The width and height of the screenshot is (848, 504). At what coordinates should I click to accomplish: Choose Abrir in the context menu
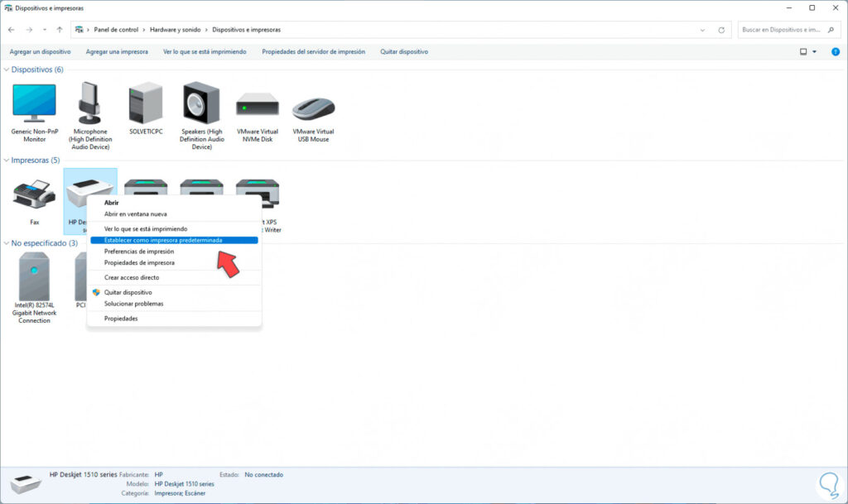(174, 203)
